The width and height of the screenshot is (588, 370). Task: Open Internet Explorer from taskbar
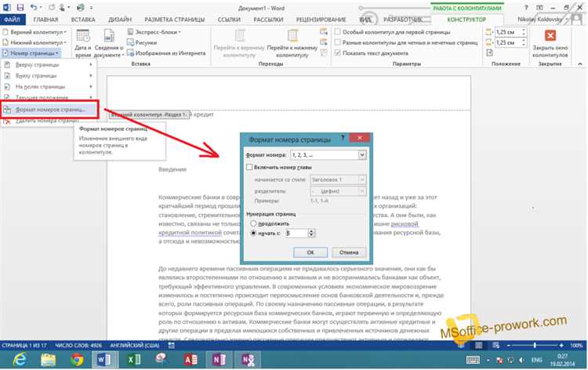tap(20, 360)
